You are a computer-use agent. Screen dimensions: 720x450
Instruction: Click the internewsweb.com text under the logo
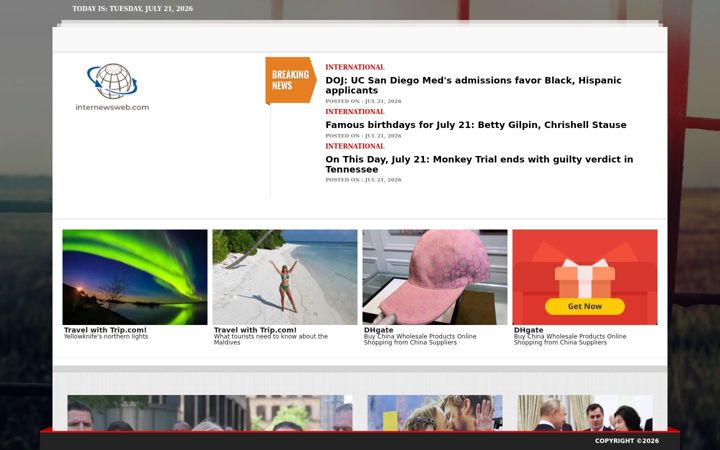112,107
